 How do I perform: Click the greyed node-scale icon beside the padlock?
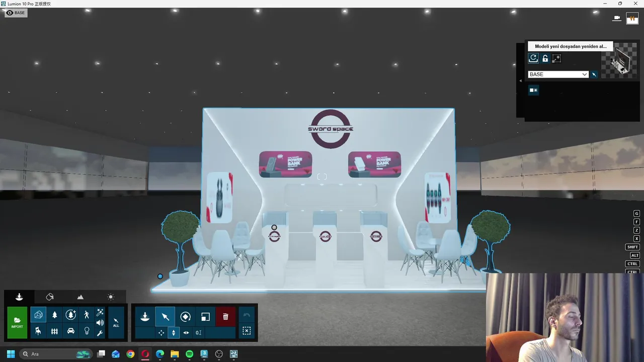point(556,58)
